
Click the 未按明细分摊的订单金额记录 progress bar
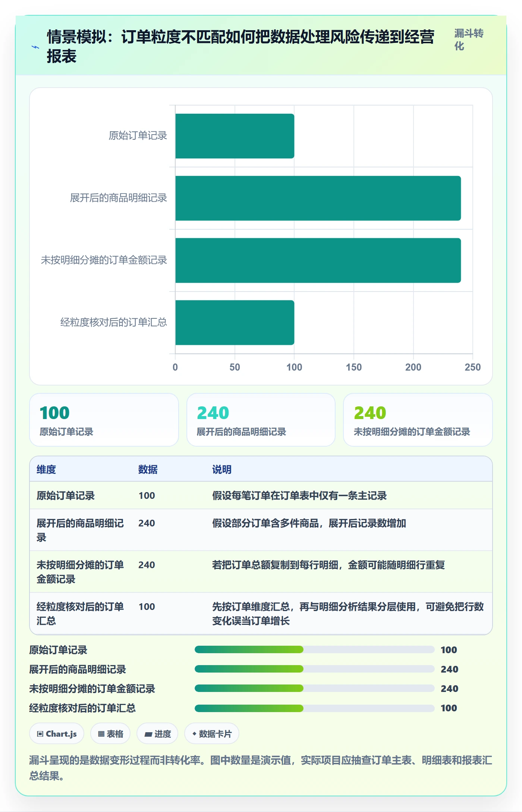[314, 689]
